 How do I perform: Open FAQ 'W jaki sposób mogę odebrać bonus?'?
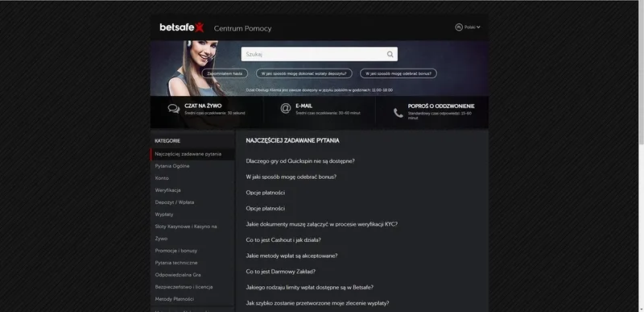[291, 177]
